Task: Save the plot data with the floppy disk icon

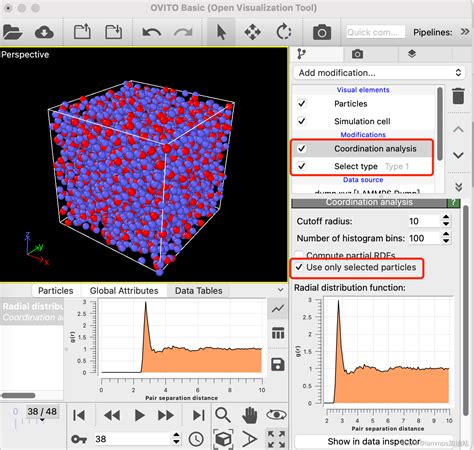Action: [x=278, y=364]
